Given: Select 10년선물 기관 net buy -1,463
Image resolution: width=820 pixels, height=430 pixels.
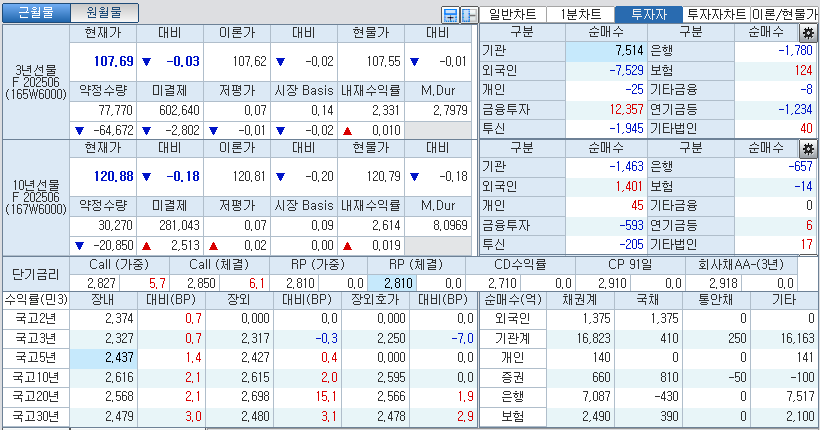Looking at the screenshot, I should (x=626, y=166).
